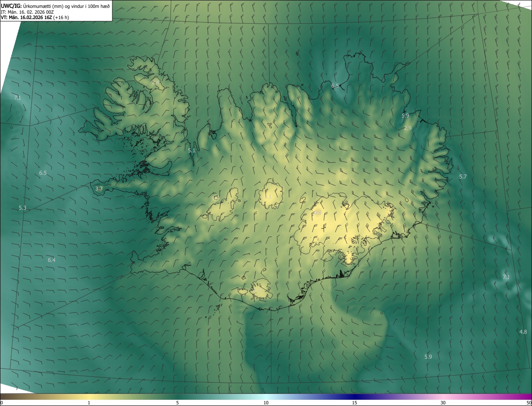The image size is (532, 406).
Task: Select the 5.1 value label on the map
Action: pyautogui.click(x=192, y=151)
